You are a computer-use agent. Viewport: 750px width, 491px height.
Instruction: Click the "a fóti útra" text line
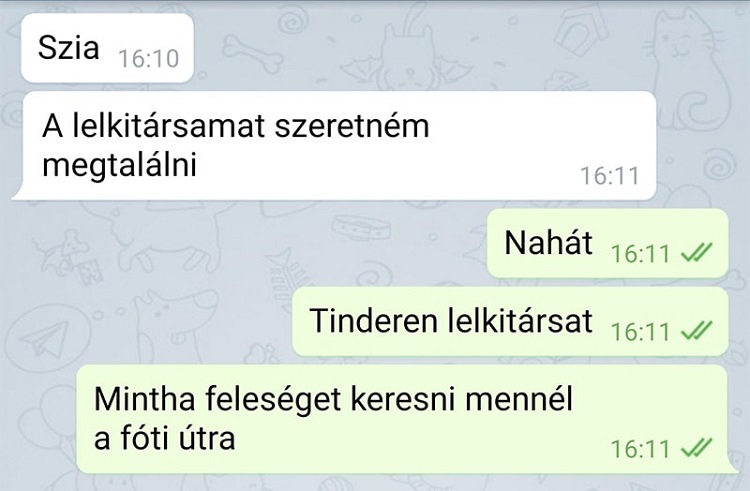(165, 438)
